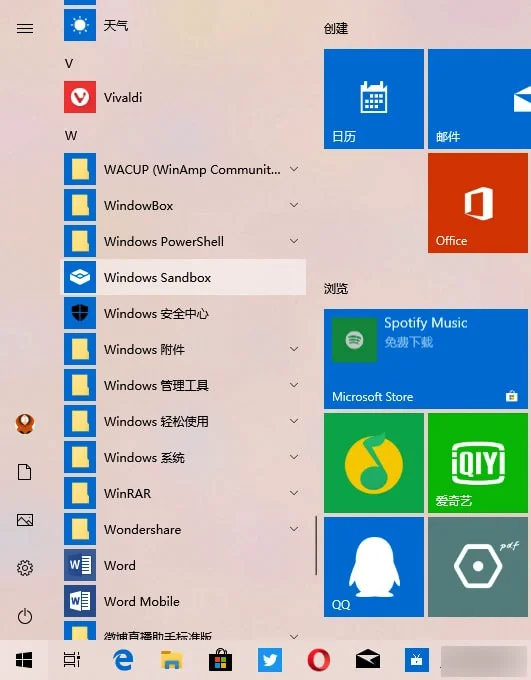Open the Office tile
Image resolution: width=531 pixels, height=680 pixels.
478,203
